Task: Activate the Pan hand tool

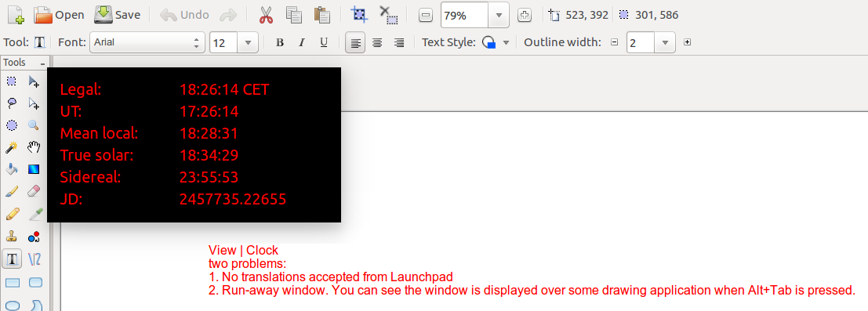Action: click(x=35, y=147)
